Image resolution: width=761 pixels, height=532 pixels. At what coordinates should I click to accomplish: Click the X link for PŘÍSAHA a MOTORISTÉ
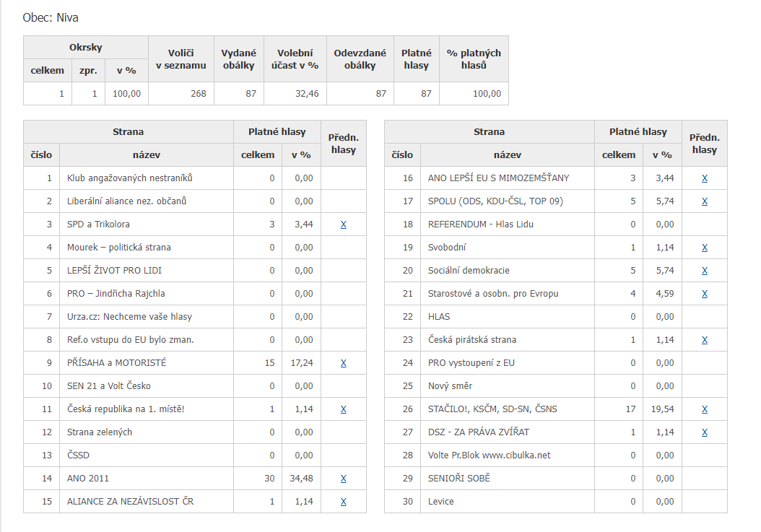click(344, 363)
